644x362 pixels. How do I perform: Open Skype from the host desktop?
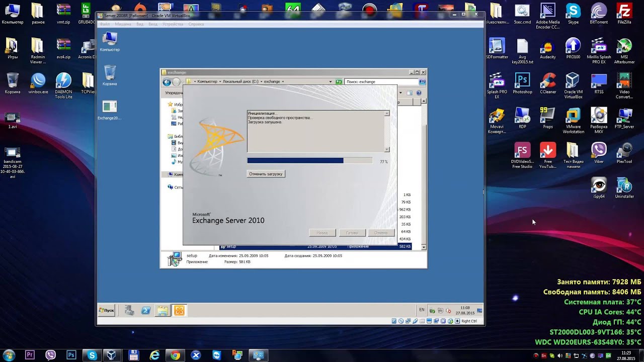click(x=573, y=14)
